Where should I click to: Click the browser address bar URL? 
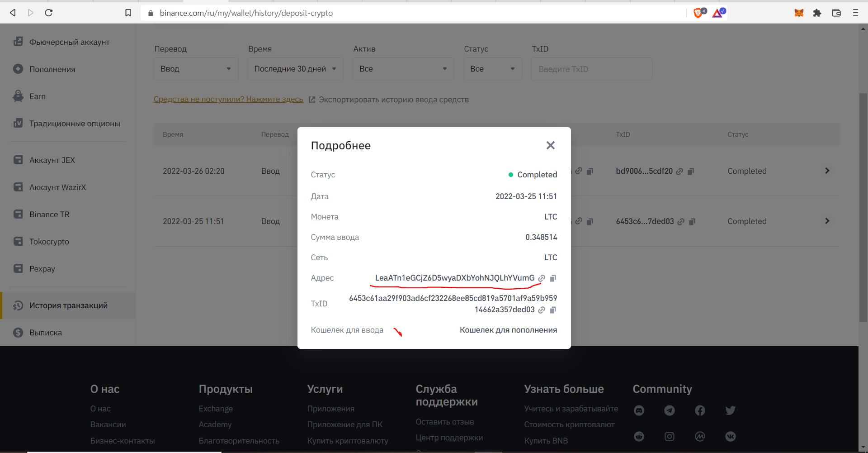click(x=246, y=13)
